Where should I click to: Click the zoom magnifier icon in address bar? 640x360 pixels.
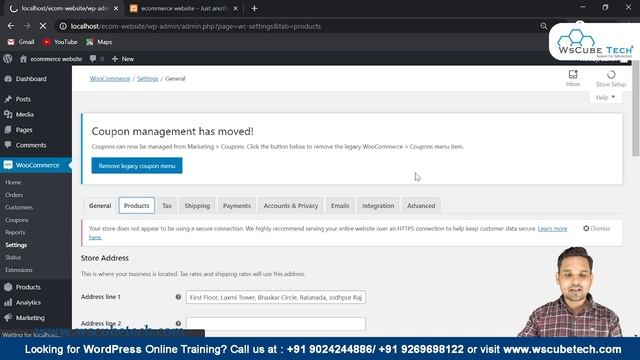pos(543,26)
